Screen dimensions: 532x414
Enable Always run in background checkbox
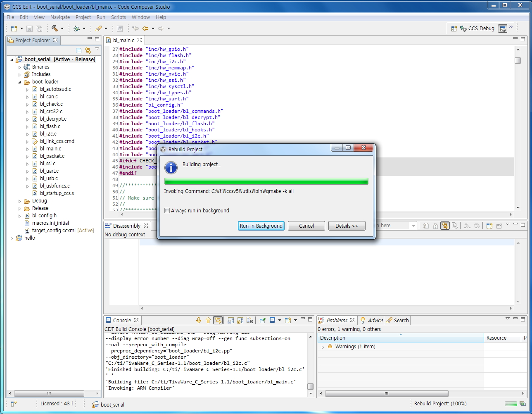coord(167,211)
